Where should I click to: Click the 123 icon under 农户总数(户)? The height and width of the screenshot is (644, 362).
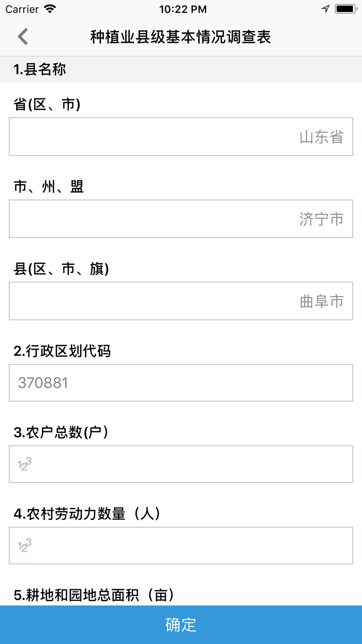(x=25, y=464)
